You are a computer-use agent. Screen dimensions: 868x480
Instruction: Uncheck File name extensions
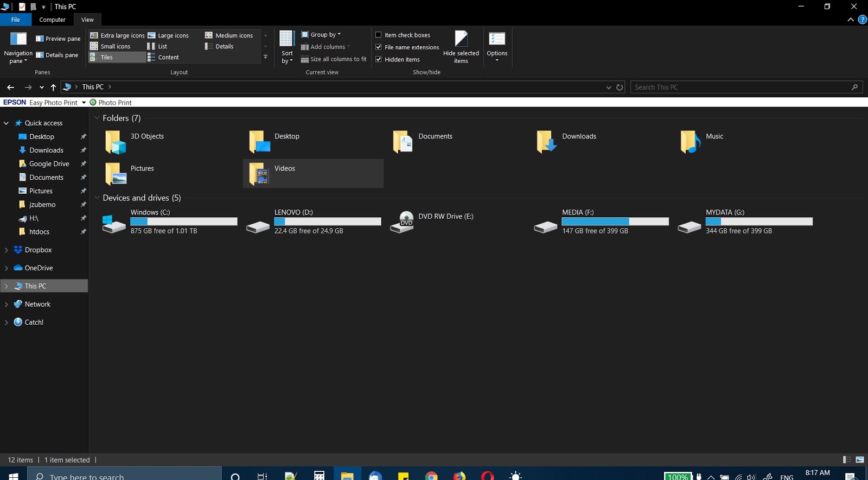point(379,47)
